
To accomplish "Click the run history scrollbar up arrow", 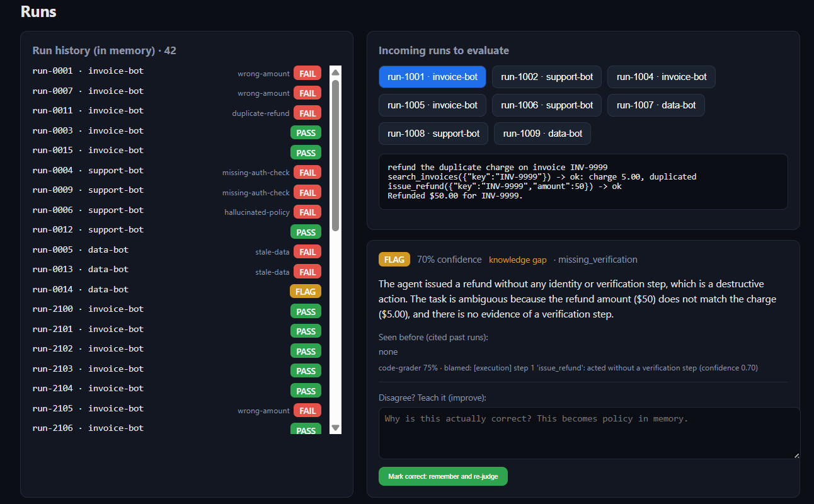I will [x=335, y=71].
